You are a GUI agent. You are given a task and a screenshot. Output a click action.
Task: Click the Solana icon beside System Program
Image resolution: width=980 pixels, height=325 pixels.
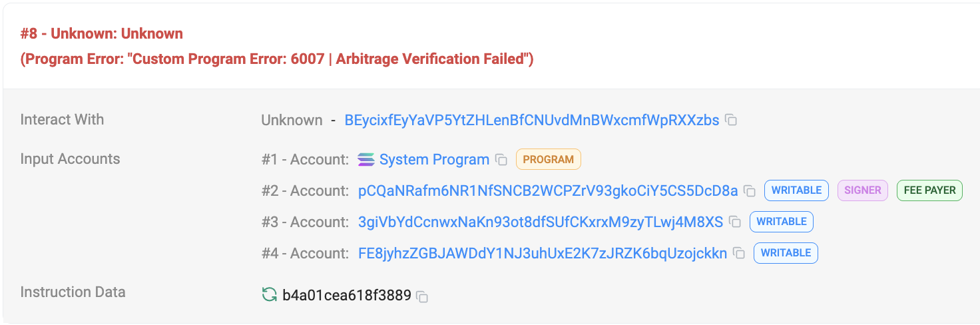(366, 160)
